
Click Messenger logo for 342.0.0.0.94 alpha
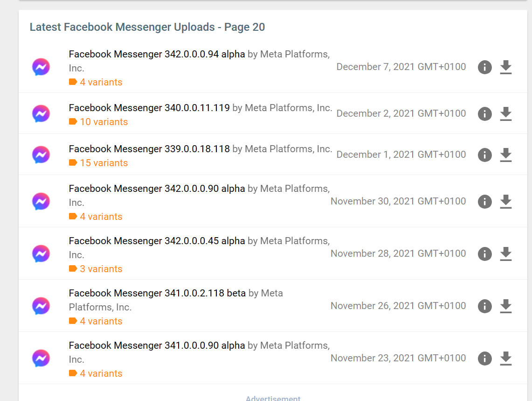(41, 67)
